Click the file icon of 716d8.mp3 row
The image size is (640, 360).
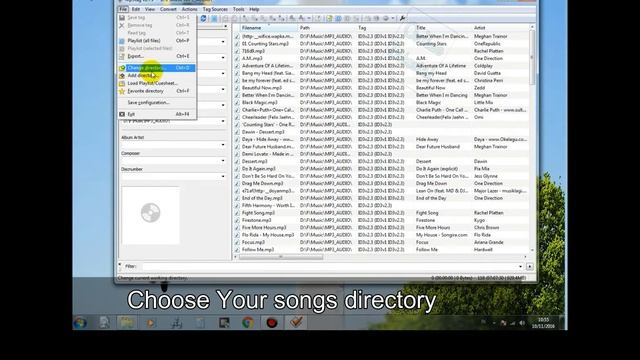237,51
